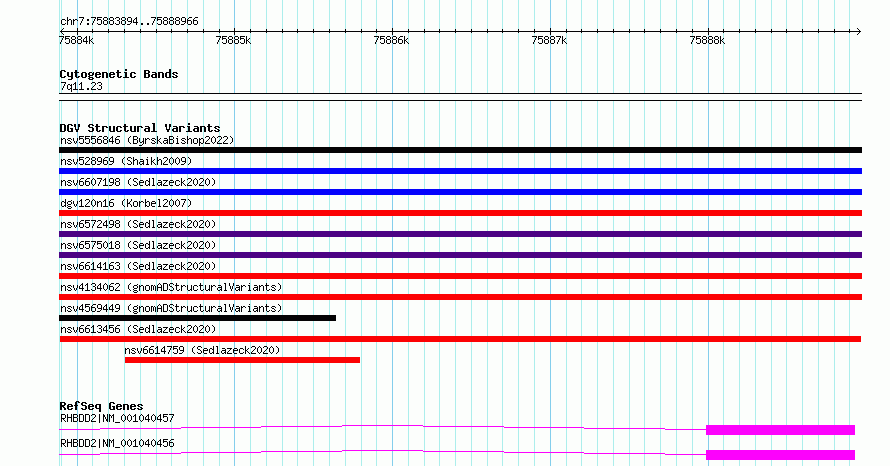Click the 75884k ruler tick label
890x466 pixels.
77,40
